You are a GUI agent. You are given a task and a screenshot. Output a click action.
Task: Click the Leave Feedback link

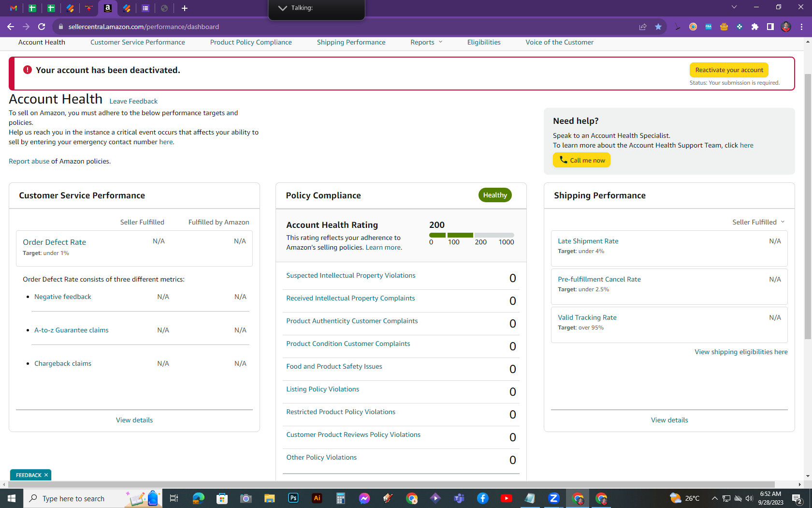[133, 101]
